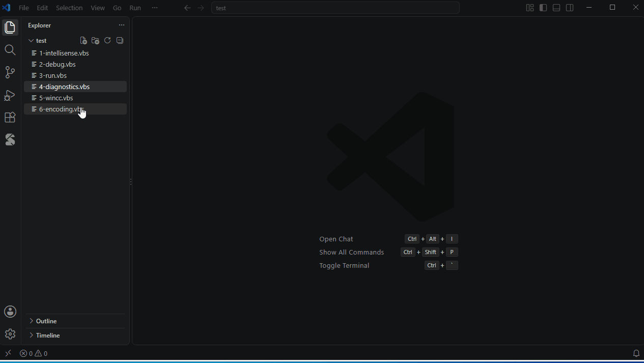Open the Extensions view icon
This screenshot has height=363, width=644.
(x=10, y=117)
